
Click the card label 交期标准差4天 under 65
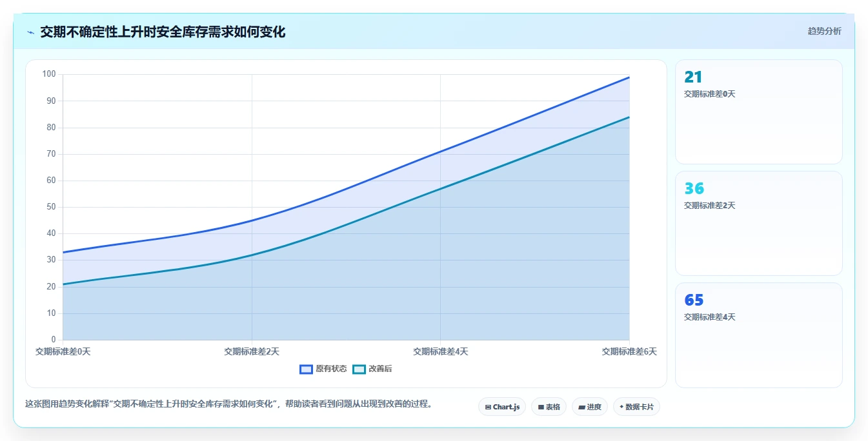click(710, 317)
